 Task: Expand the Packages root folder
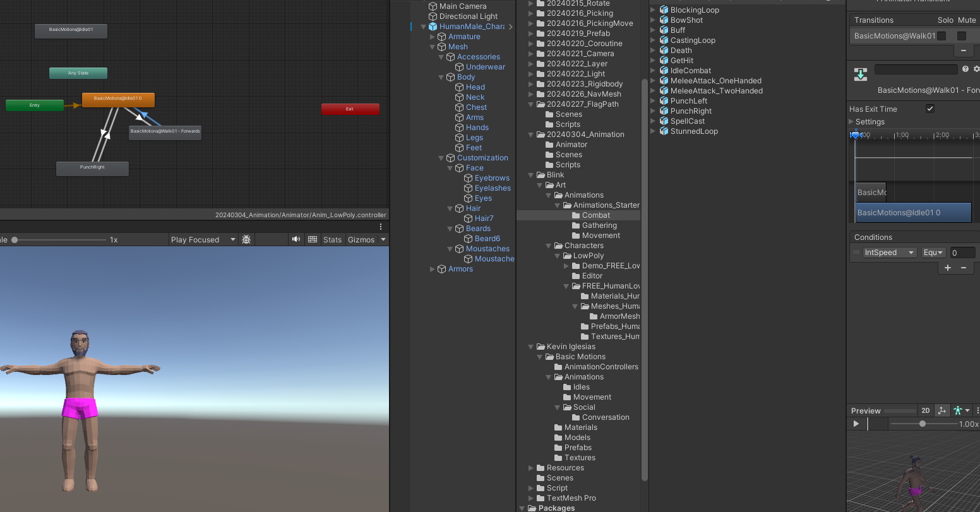coord(522,508)
